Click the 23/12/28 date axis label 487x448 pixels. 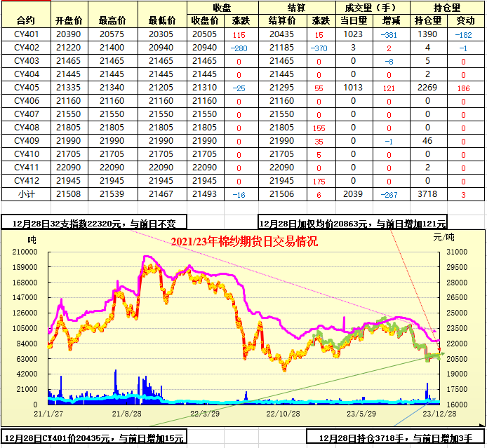[435, 414]
